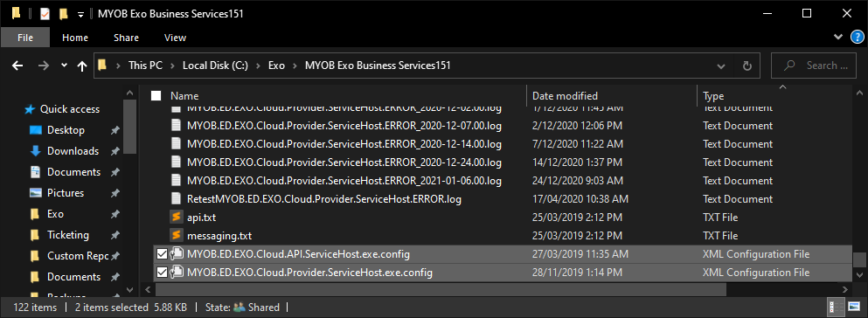Open Pictures in the navigation pane

click(x=66, y=193)
